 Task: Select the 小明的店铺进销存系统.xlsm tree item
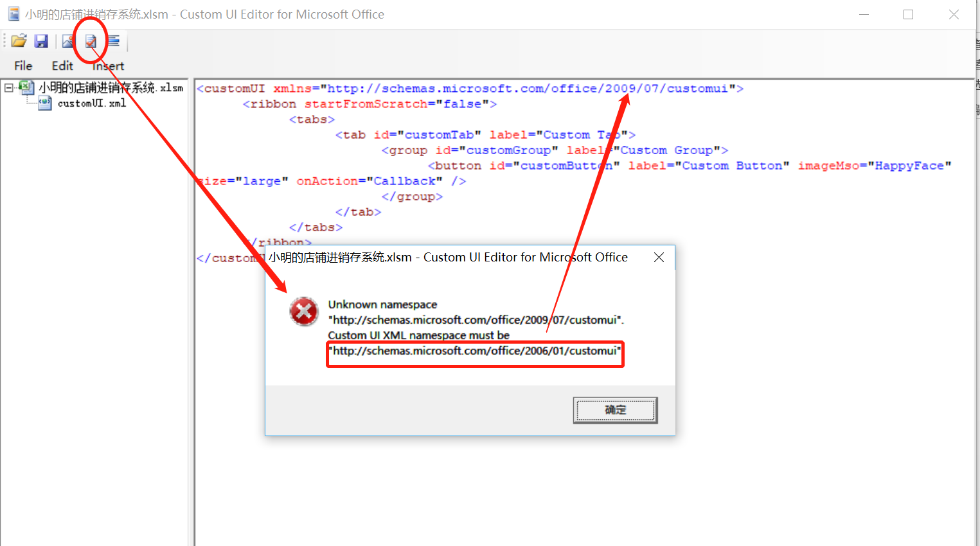coord(111,87)
